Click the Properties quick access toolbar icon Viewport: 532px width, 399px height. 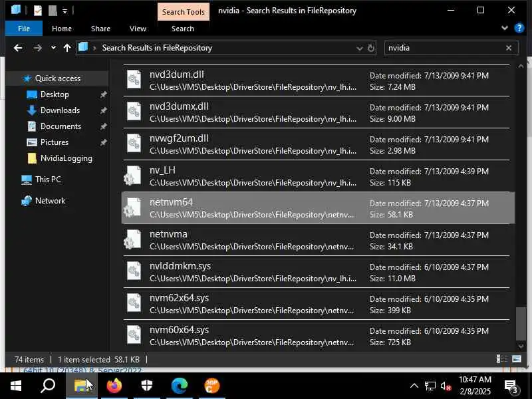click(x=38, y=11)
